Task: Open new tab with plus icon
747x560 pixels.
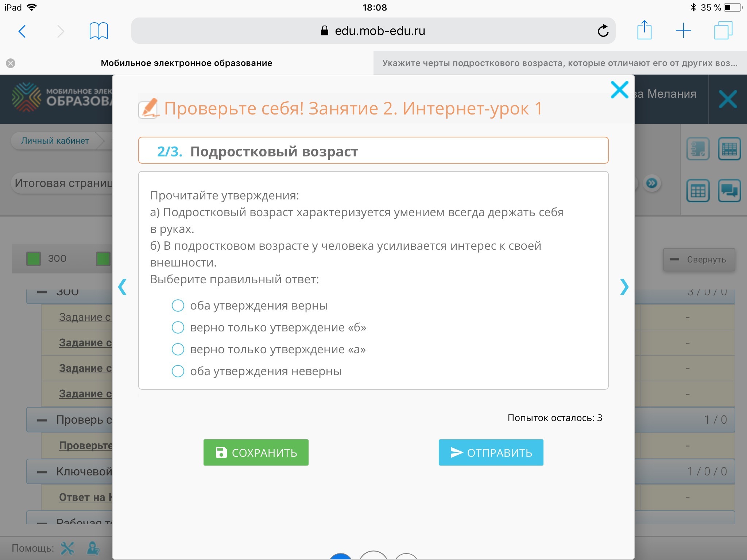Action: pos(683,30)
